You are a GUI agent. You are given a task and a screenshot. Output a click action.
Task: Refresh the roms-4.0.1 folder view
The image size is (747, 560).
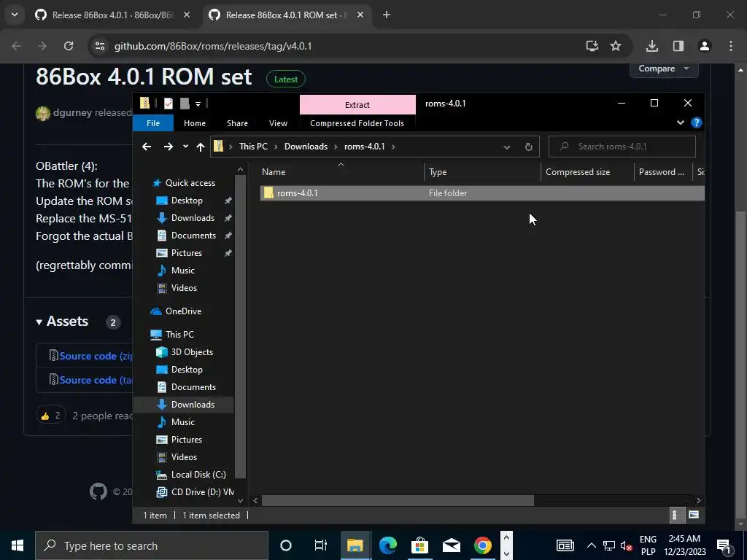[x=528, y=147]
